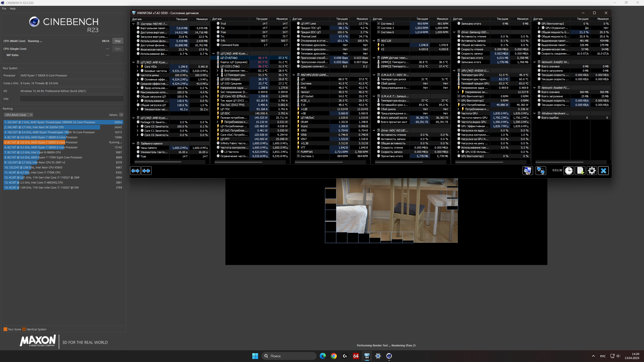Click the network remote computers icon
The width and height of the screenshot is (644, 362).
click(x=541, y=171)
